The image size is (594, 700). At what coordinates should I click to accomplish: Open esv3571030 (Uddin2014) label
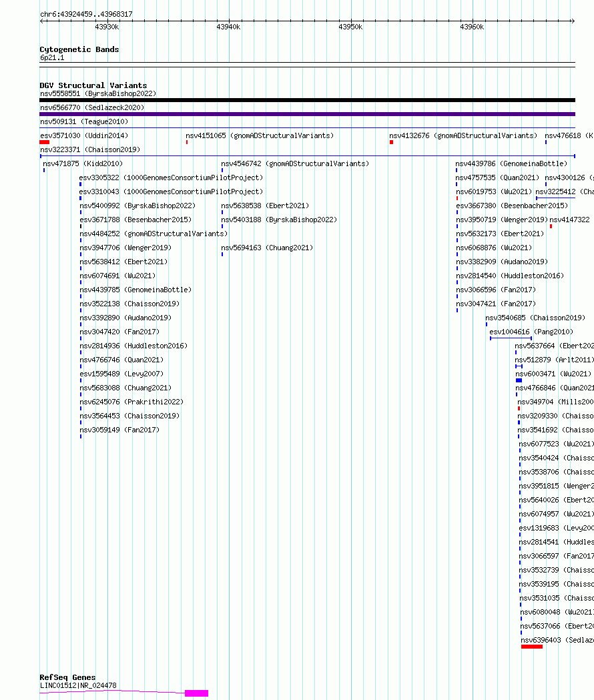coord(84,135)
